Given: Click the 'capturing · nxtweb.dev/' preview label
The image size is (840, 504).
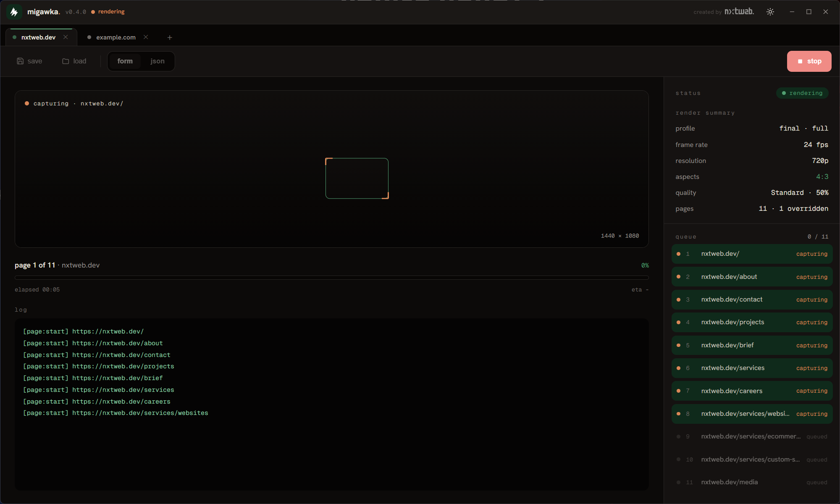Looking at the screenshot, I should click(x=78, y=104).
